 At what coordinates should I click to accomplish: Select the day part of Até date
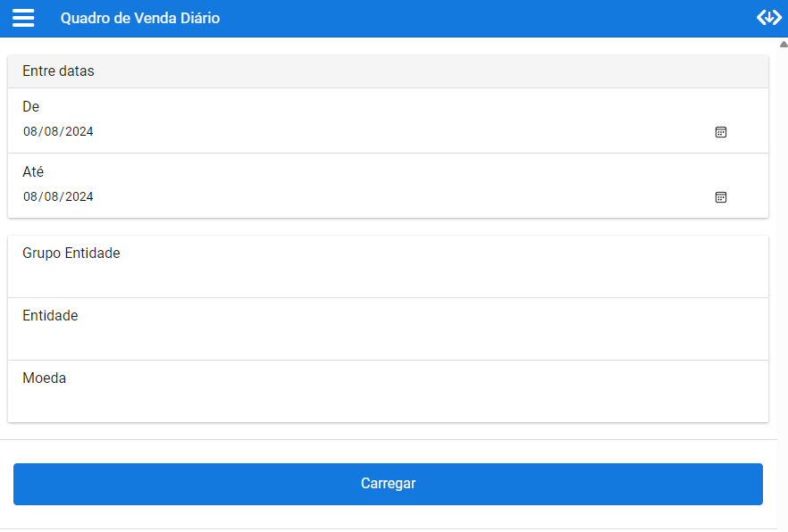[31, 197]
